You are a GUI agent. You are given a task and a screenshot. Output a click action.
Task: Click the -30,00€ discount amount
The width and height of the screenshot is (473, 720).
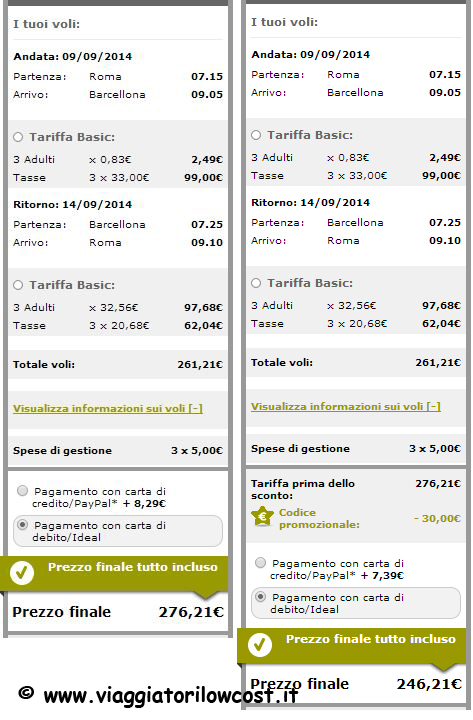click(437, 518)
